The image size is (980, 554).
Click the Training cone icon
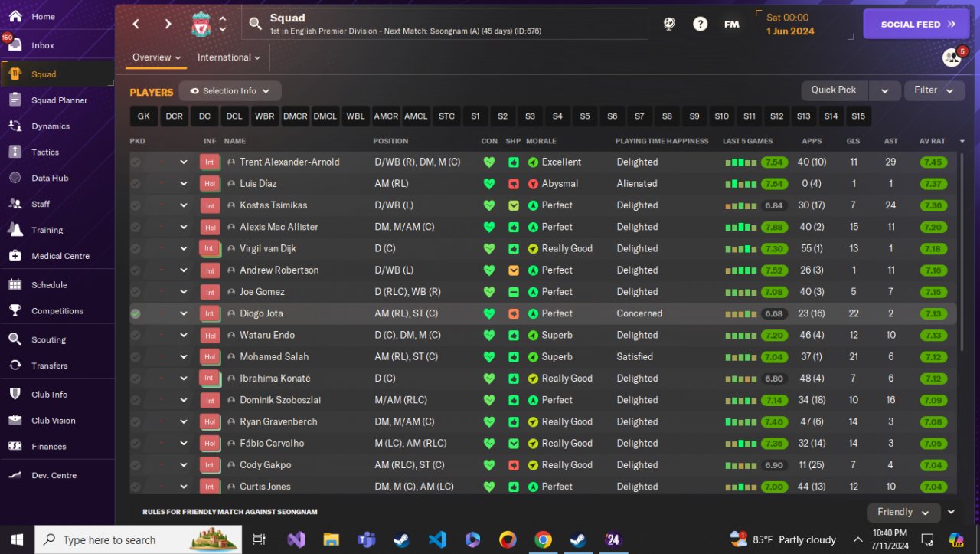(x=15, y=230)
